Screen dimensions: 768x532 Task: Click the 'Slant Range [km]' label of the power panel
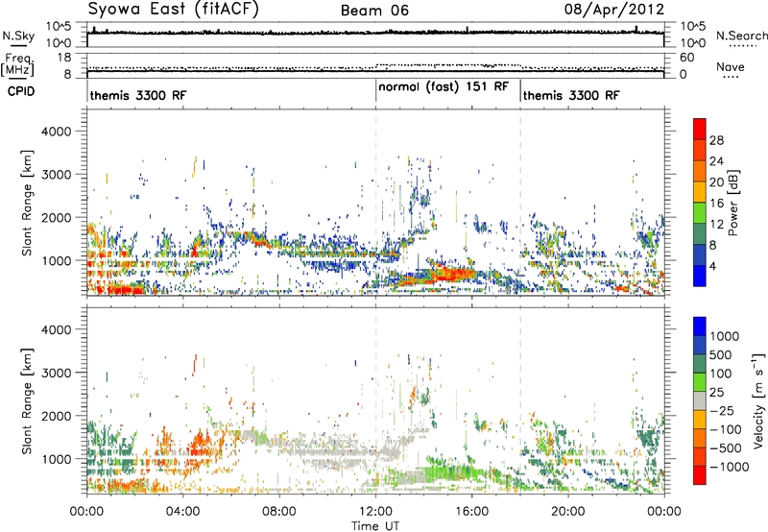[x=27, y=203]
